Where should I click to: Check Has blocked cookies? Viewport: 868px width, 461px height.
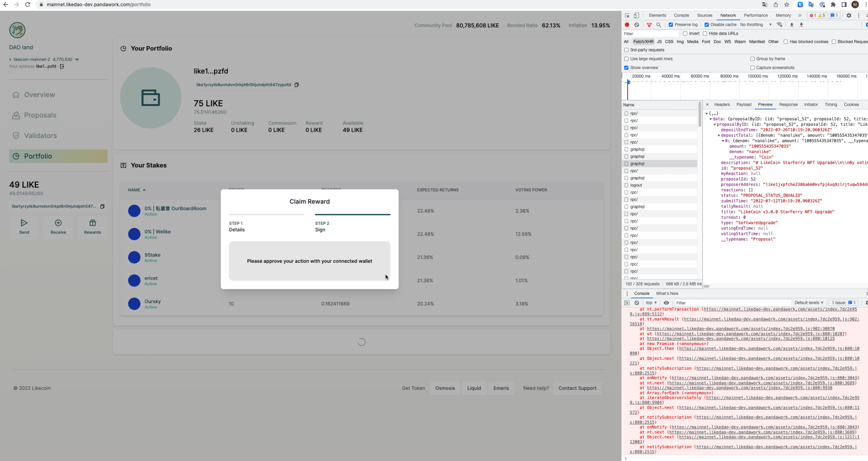click(x=786, y=42)
